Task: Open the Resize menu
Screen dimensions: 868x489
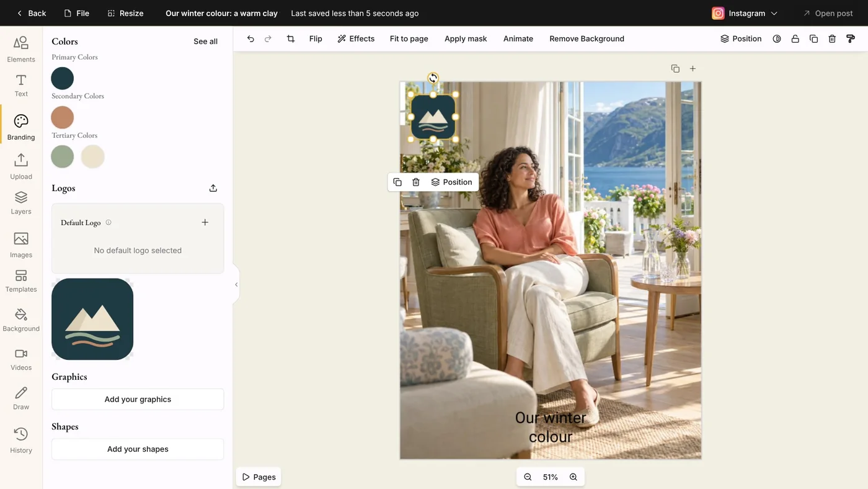Action: click(x=125, y=13)
